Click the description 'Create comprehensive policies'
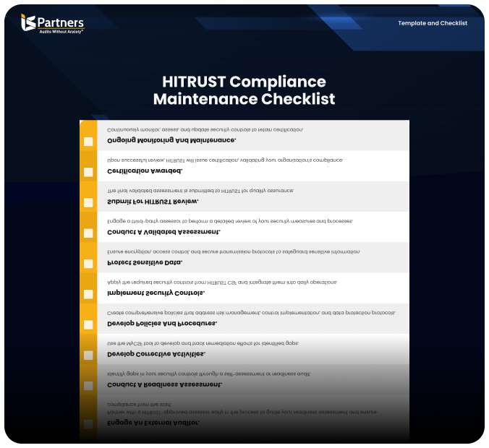The width and height of the screenshot is (489, 448). (x=251, y=313)
